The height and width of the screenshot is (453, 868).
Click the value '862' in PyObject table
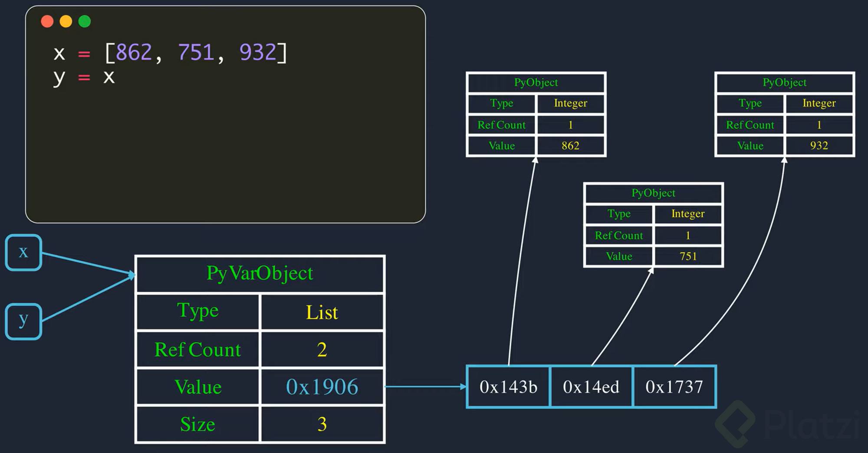(571, 145)
